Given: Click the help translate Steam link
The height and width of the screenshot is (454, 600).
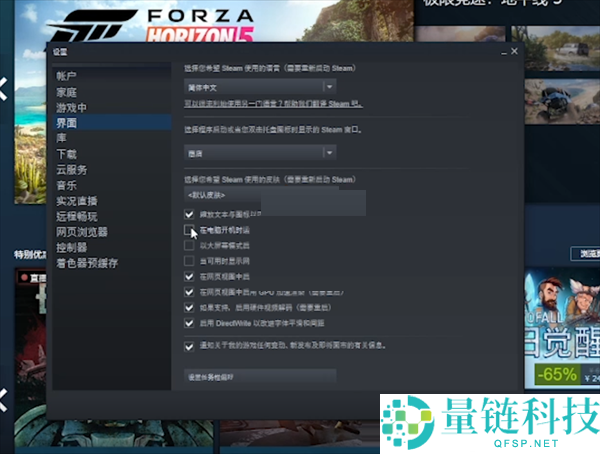Looking at the screenshot, I should click(x=273, y=105).
